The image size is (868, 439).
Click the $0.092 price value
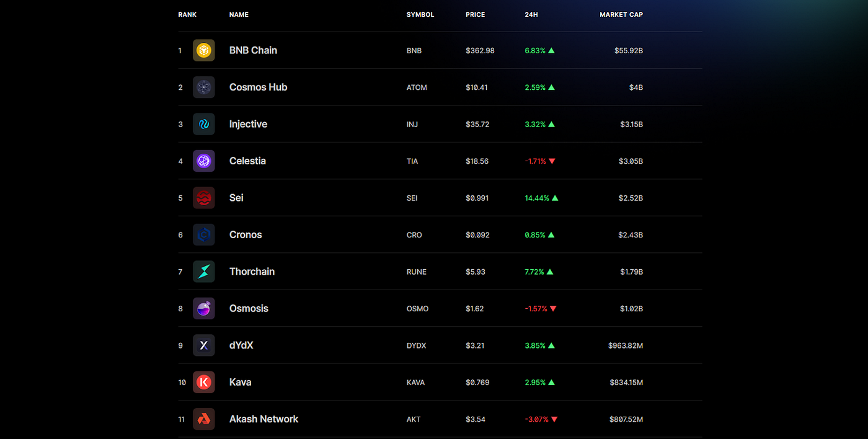(477, 235)
